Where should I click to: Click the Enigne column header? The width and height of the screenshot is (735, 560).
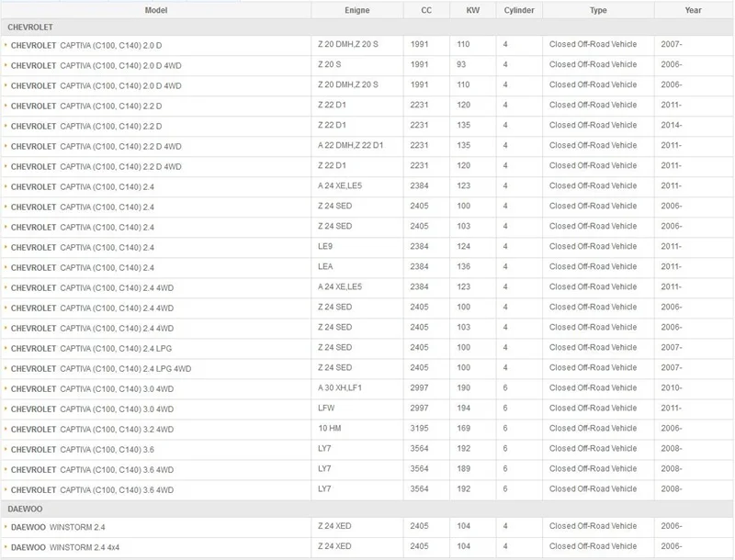coord(356,10)
